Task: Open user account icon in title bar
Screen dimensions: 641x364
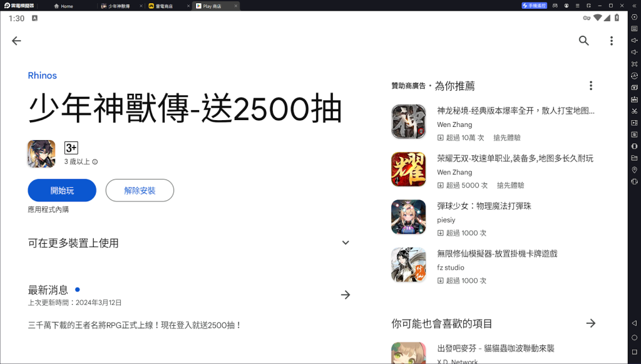Action: (x=566, y=6)
